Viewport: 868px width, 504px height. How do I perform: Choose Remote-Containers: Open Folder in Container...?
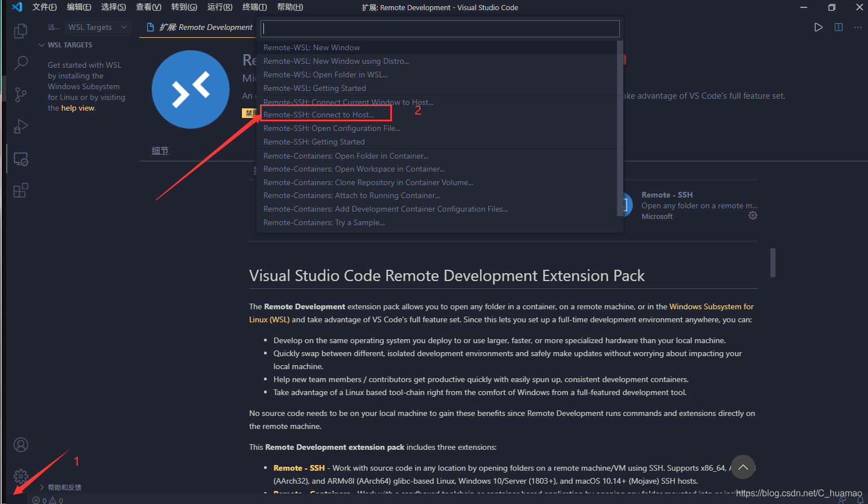(438, 156)
